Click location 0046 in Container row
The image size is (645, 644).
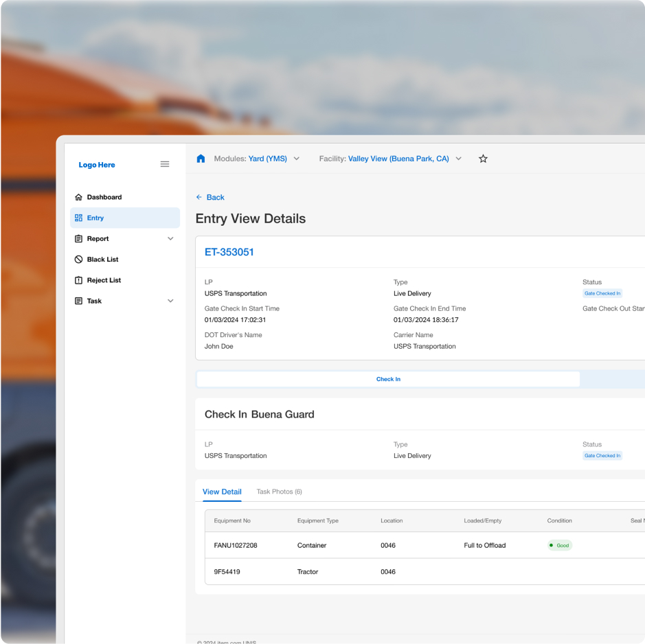tap(388, 545)
